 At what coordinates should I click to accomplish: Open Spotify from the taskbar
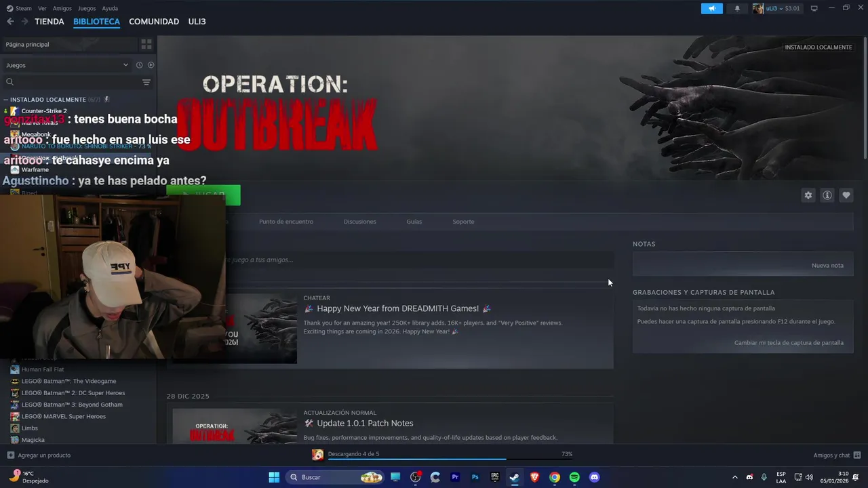click(x=574, y=477)
